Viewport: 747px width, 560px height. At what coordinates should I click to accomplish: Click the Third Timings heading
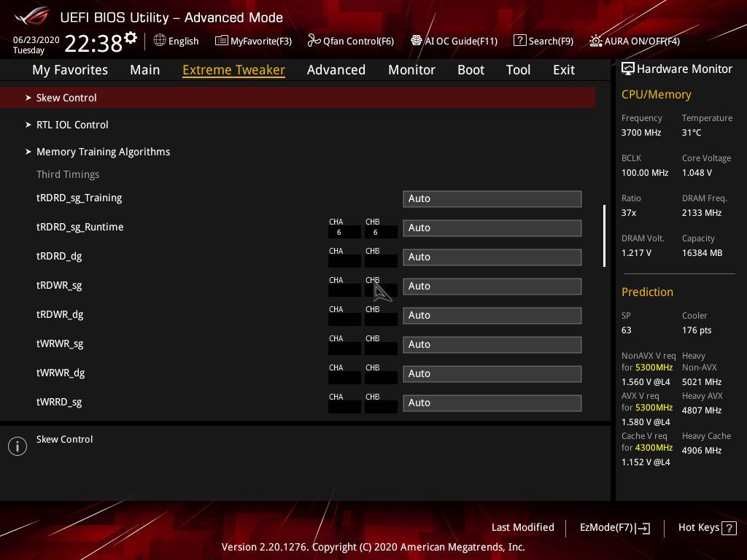click(68, 174)
